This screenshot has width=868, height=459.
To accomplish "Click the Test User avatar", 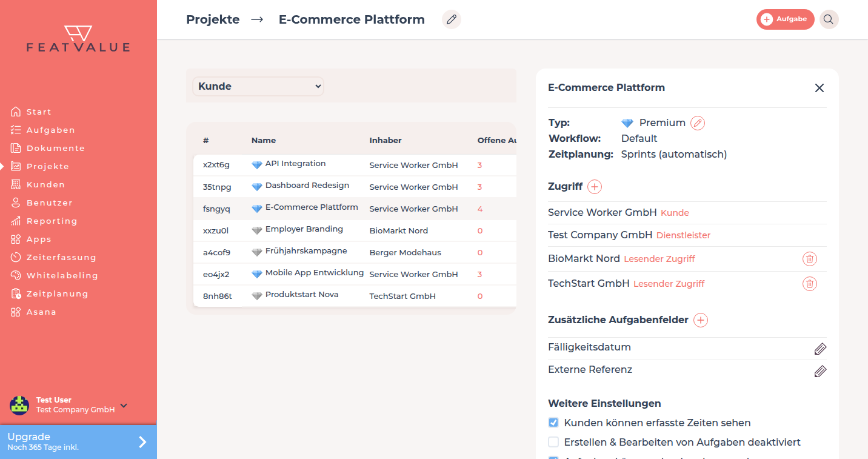I will tap(19, 406).
